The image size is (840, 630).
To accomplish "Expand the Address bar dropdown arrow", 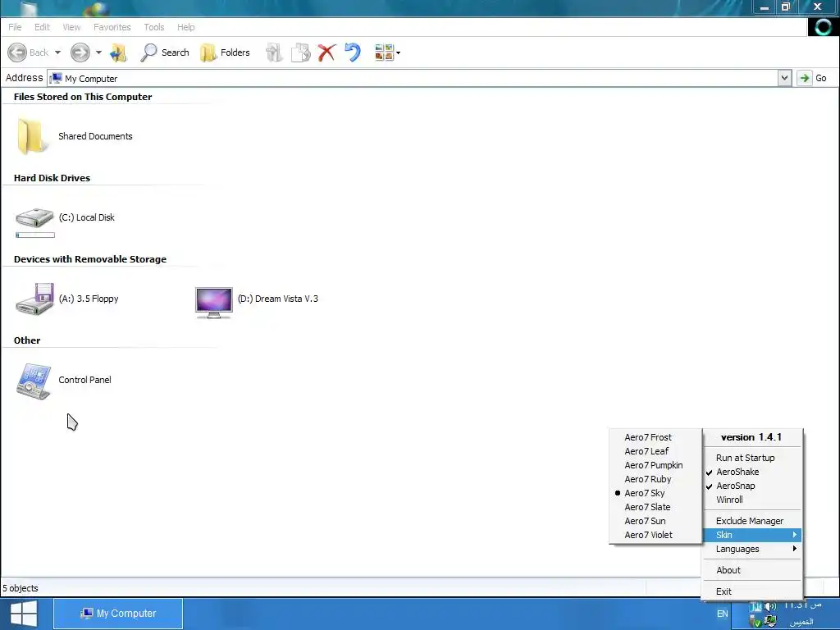I will pyautogui.click(x=784, y=78).
